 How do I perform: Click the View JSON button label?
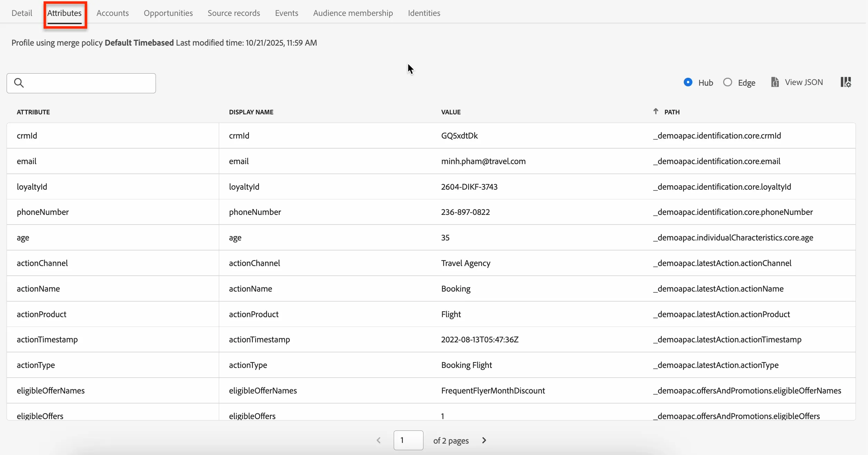[804, 82]
